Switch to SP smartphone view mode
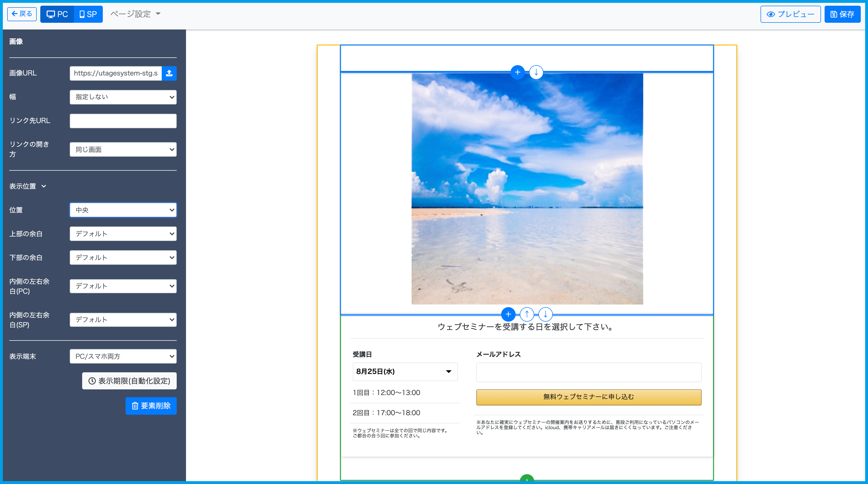Viewport: 868px width, 484px height. (88, 14)
